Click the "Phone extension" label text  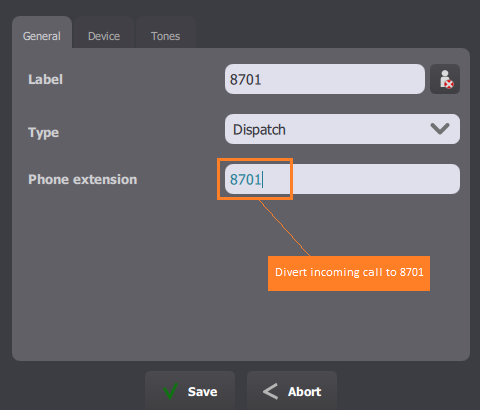coord(83,179)
